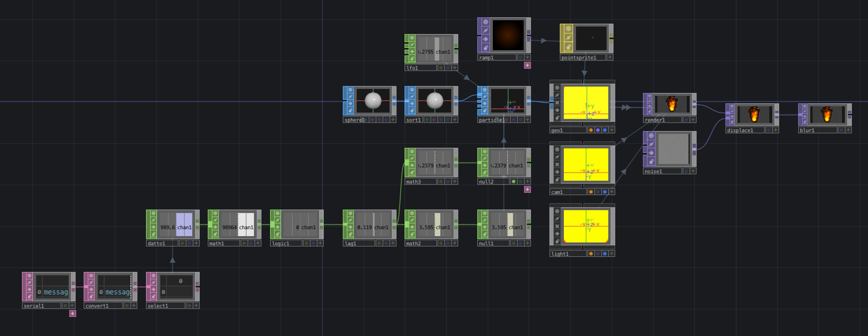
Task: Click the arrow flag on particle1 node
Action: [x=484, y=104]
